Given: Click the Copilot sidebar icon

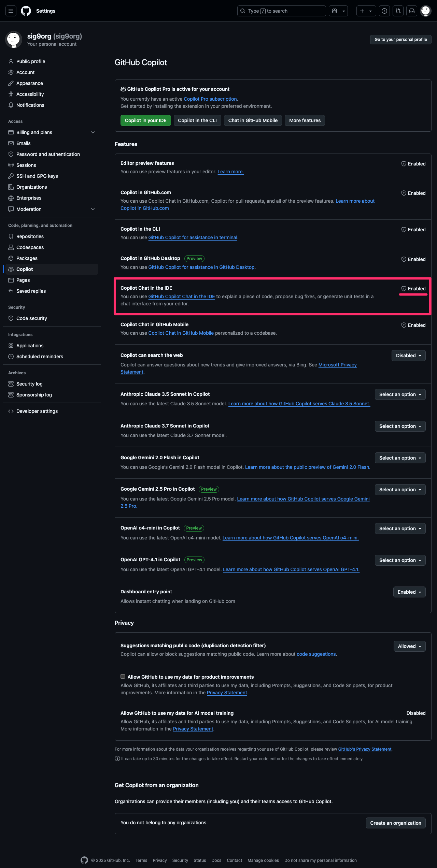Looking at the screenshot, I should pyautogui.click(x=11, y=269).
